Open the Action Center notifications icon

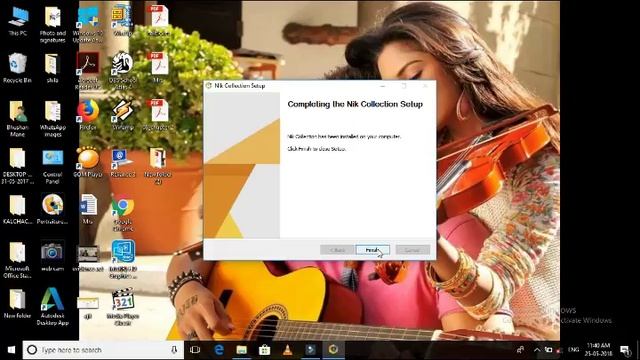(625, 350)
